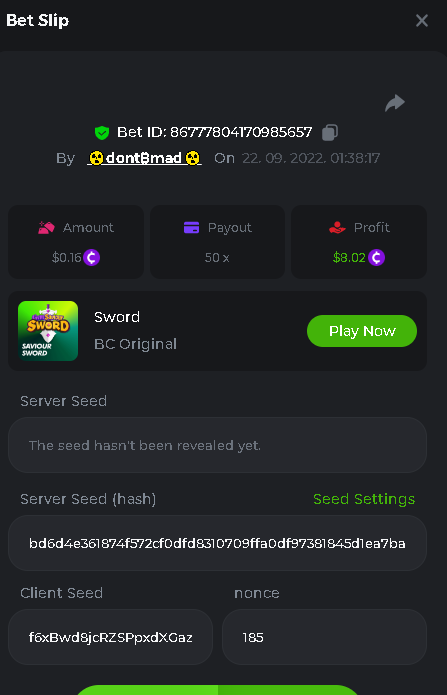This screenshot has width=447, height=695.
Task: Click the red Profit hand icon
Action: point(337,228)
